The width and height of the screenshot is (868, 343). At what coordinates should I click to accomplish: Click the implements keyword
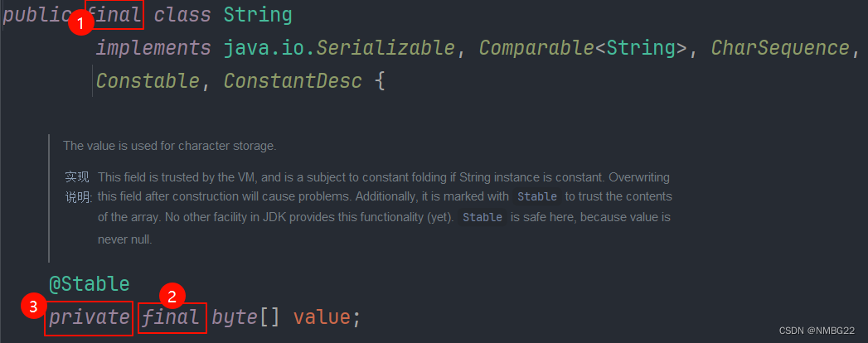[x=153, y=49]
